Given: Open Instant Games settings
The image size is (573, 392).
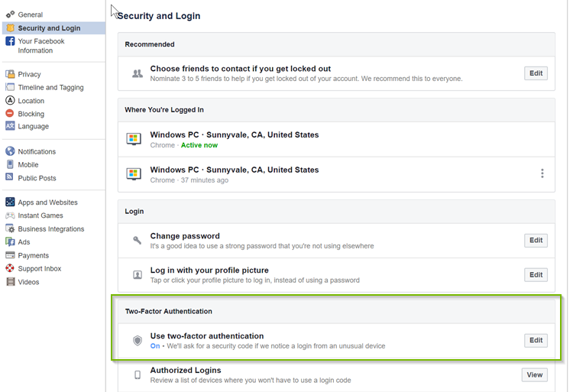Looking at the screenshot, I should coord(40,215).
